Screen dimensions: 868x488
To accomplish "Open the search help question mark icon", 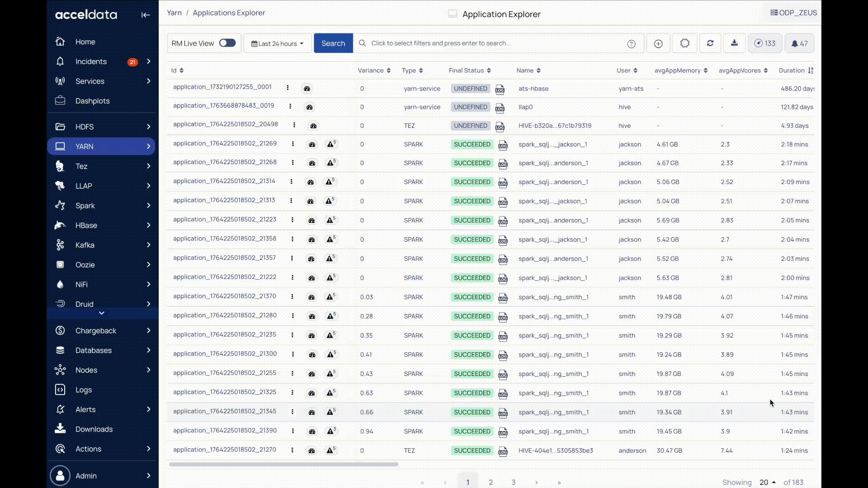I will click(631, 44).
